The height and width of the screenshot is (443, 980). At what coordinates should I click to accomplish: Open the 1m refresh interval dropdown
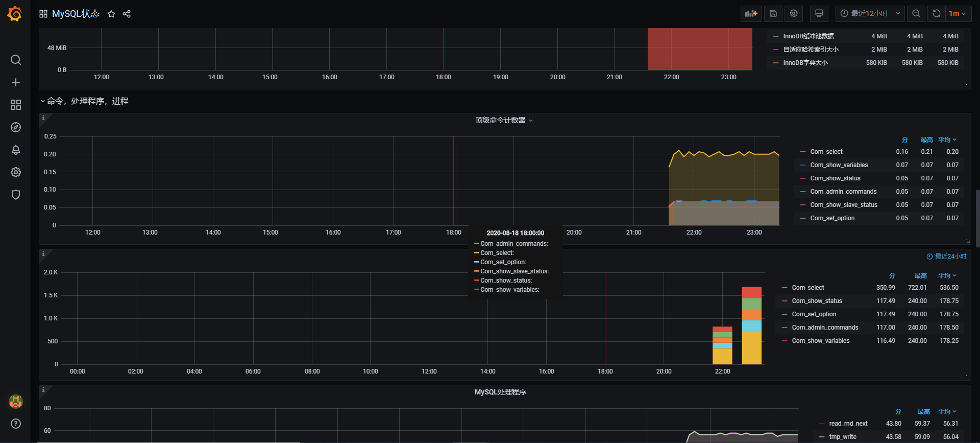pos(958,14)
